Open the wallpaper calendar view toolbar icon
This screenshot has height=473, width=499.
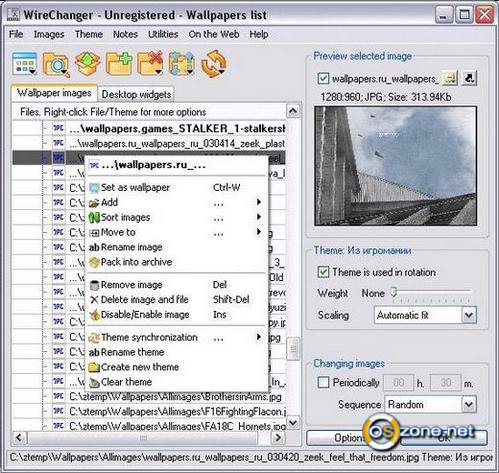click(24, 63)
